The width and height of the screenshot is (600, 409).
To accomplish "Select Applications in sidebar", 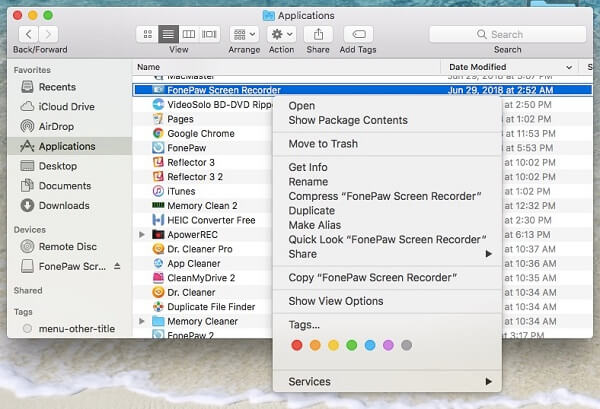I will click(70, 146).
